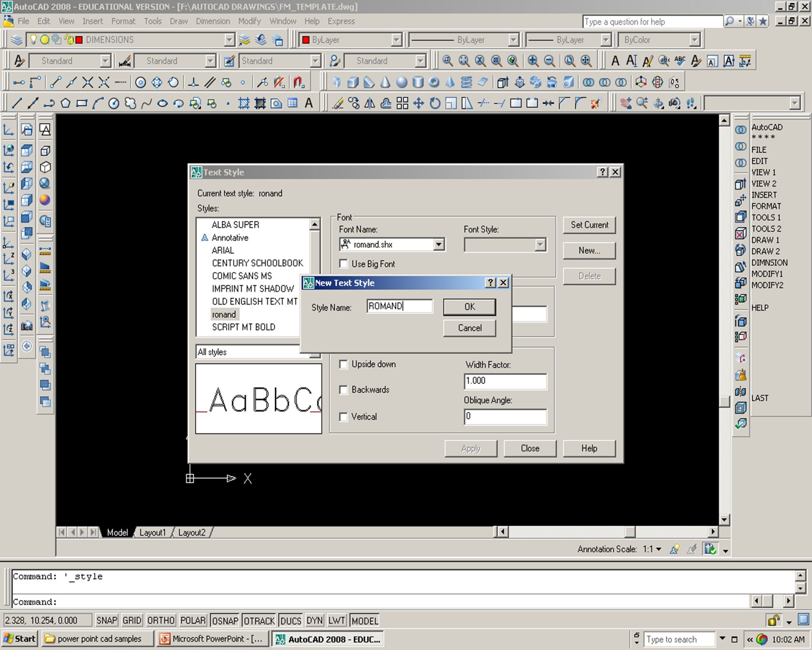This screenshot has width=812, height=650.
Task: Expand the DIMENSIONS layer dropdown
Action: click(229, 40)
